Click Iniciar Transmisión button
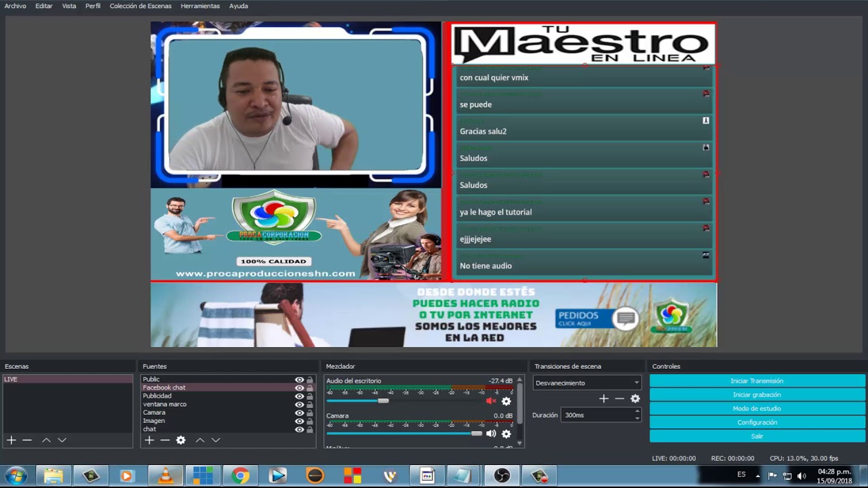 point(757,381)
